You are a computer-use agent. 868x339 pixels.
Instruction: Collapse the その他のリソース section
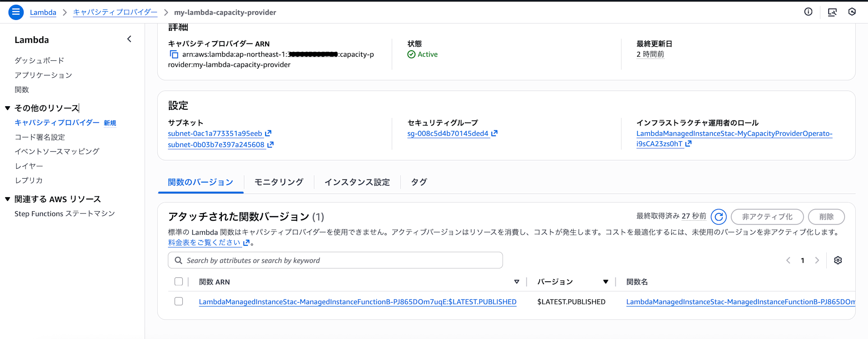point(7,108)
